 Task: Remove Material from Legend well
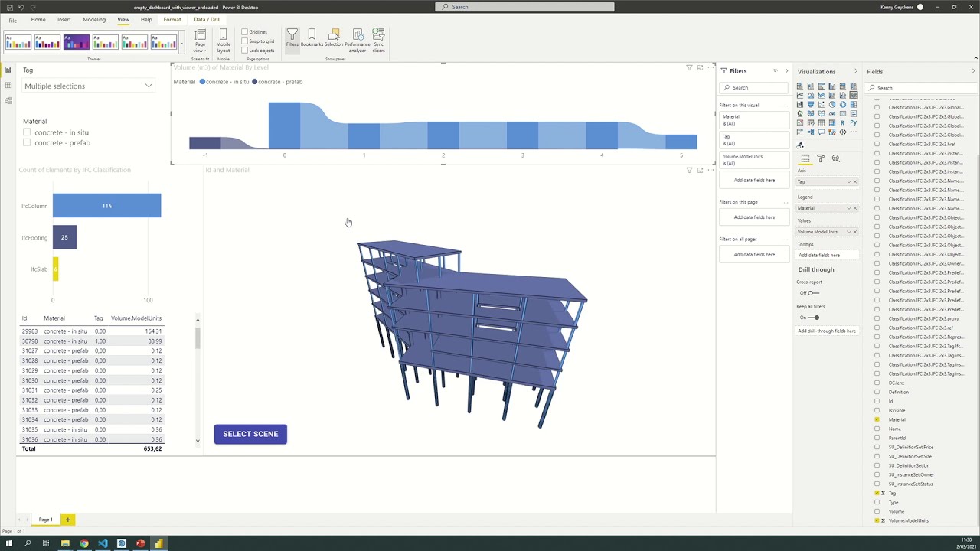click(855, 208)
